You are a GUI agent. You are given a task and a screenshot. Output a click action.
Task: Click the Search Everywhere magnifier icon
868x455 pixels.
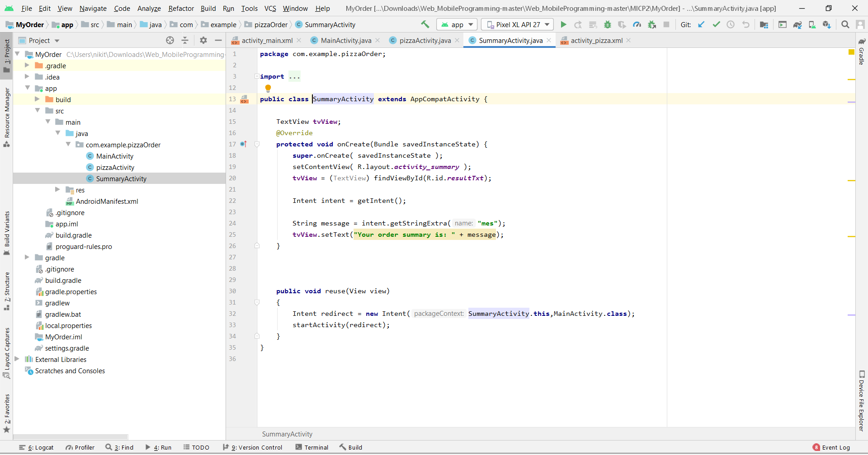(845, 24)
